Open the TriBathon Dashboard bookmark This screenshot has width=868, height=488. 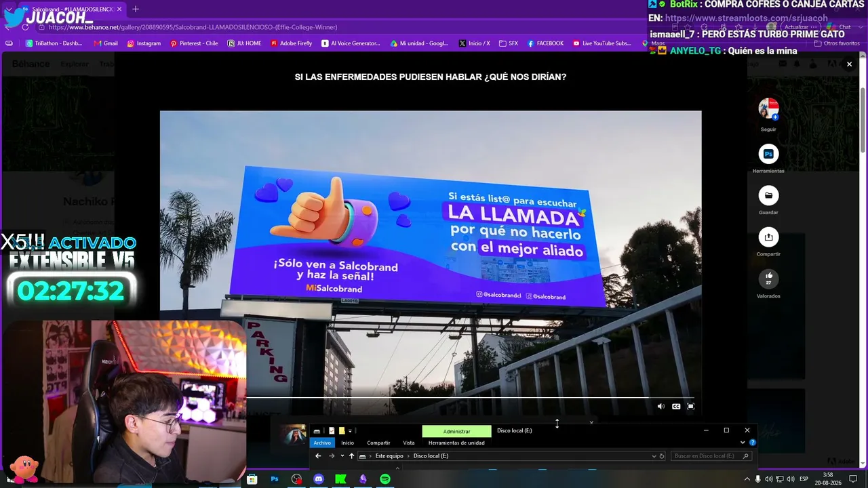click(54, 43)
